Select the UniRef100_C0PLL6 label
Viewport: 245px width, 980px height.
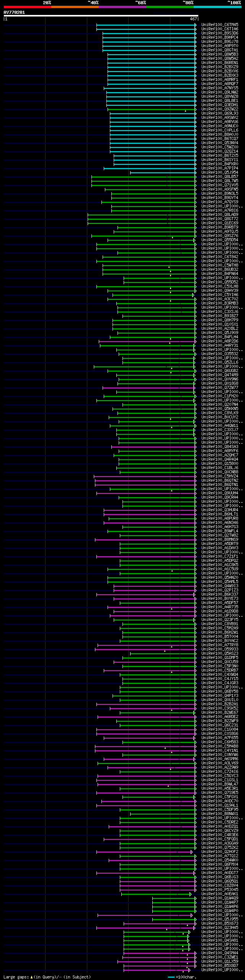pos(220,130)
